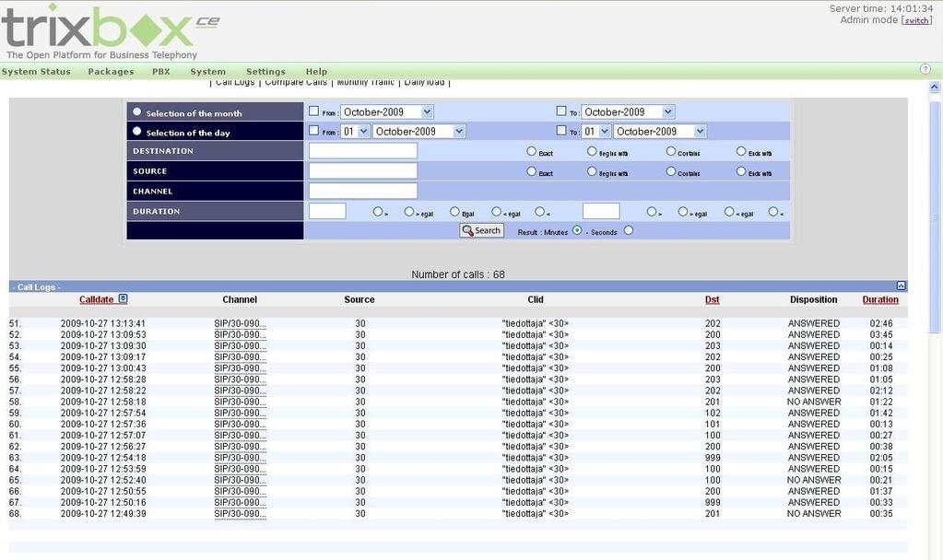Switch to Monthly Traffic tab
Image resolution: width=943 pixels, height=560 pixels.
366,82
